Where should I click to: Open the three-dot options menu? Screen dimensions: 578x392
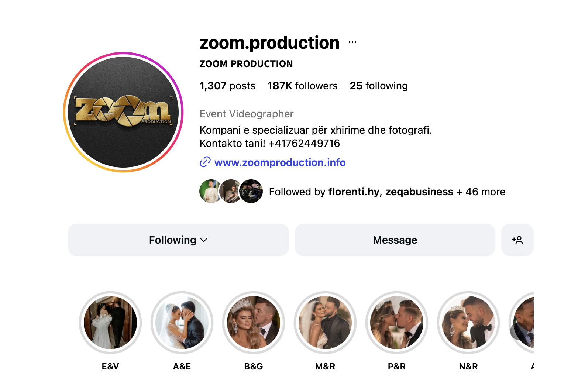point(352,42)
